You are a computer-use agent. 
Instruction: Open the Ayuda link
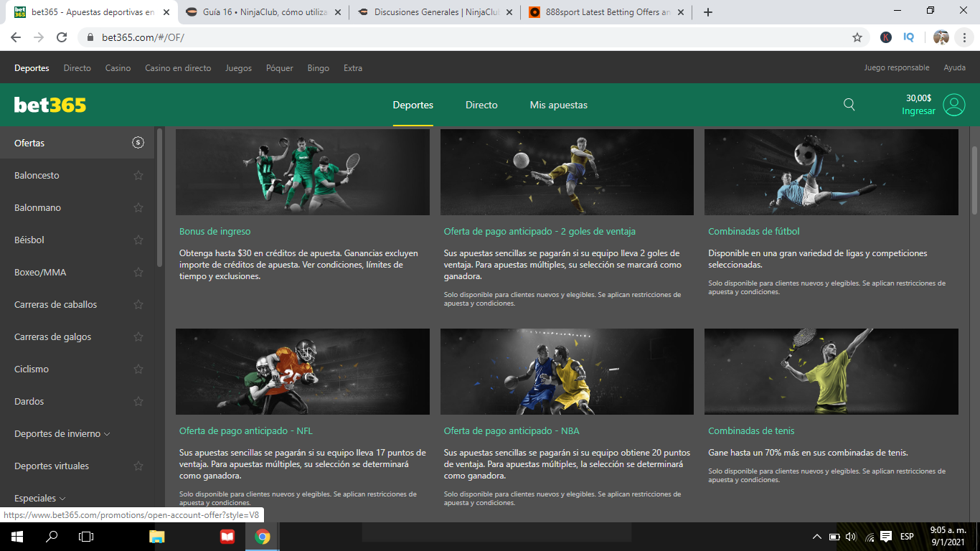coord(954,68)
